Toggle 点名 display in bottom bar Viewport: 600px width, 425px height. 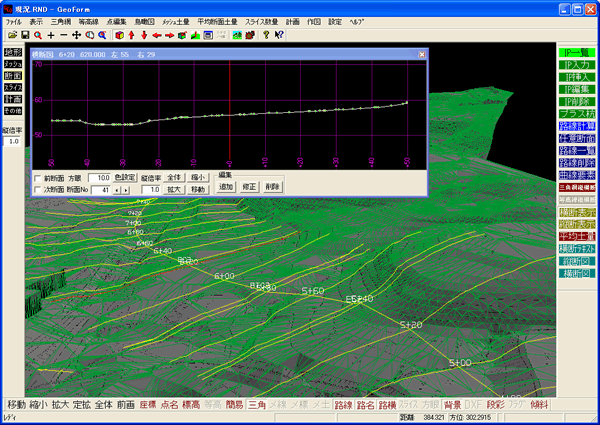click(170, 404)
